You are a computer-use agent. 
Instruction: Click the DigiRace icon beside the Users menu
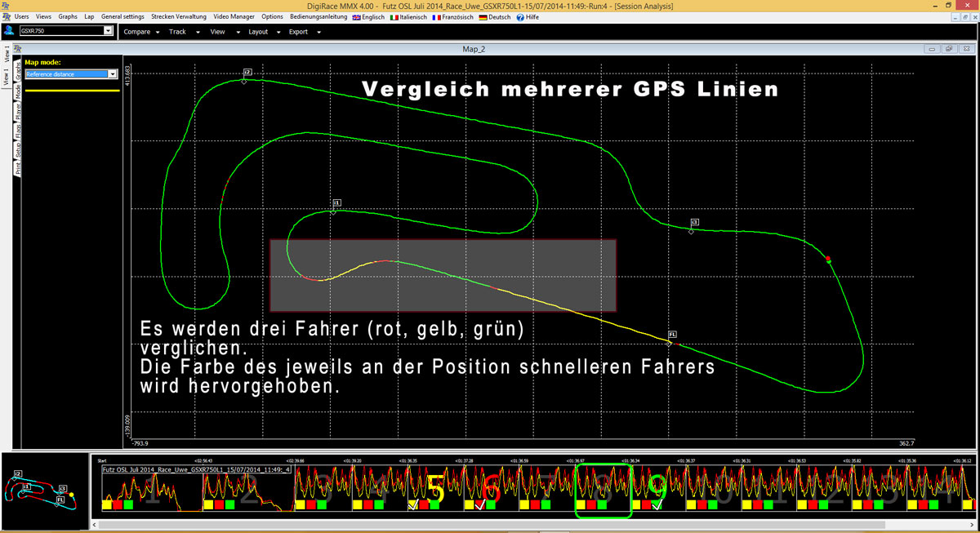pos(6,16)
